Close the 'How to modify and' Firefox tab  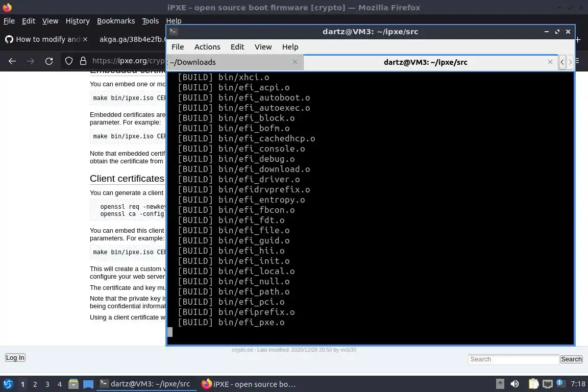tap(85, 39)
